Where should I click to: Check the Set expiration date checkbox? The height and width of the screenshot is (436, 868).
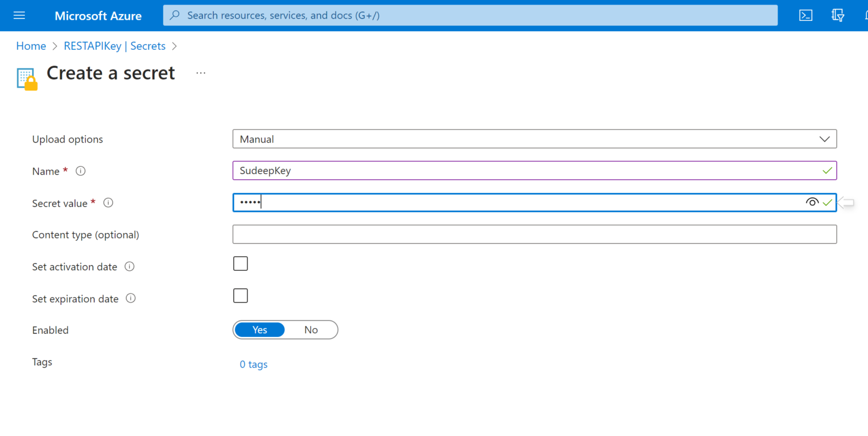tap(240, 295)
